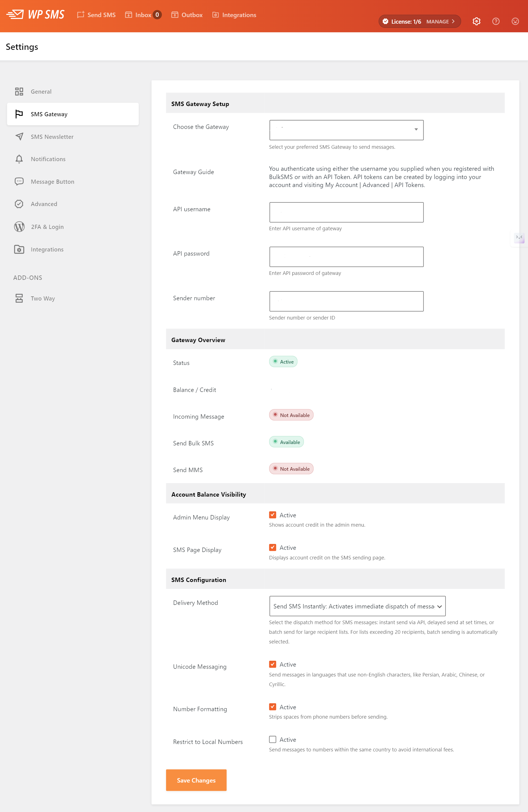528x812 pixels.
Task: Click the Send SMS icon in header
Action: [x=80, y=15]
